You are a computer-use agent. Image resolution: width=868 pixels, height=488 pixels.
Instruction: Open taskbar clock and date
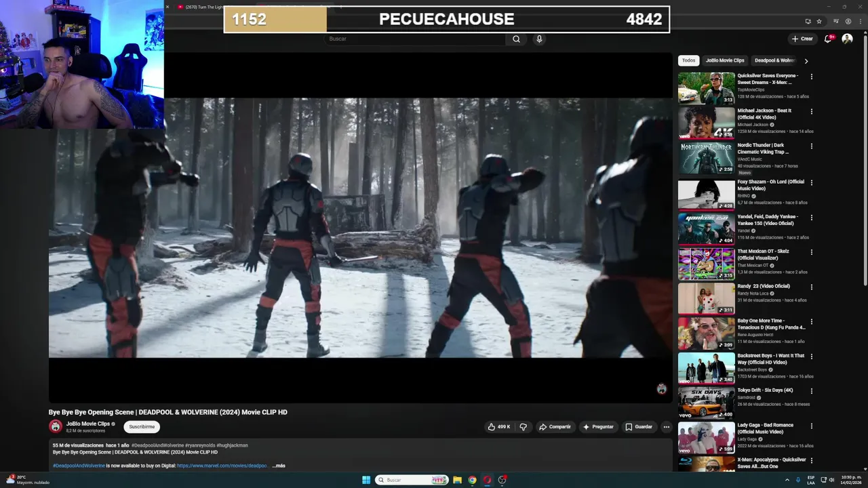click(850, 480)
